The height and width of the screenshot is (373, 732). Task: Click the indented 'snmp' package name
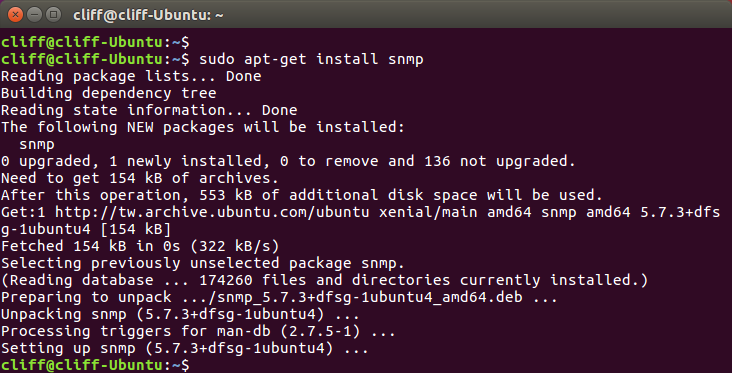pos(37,145)
